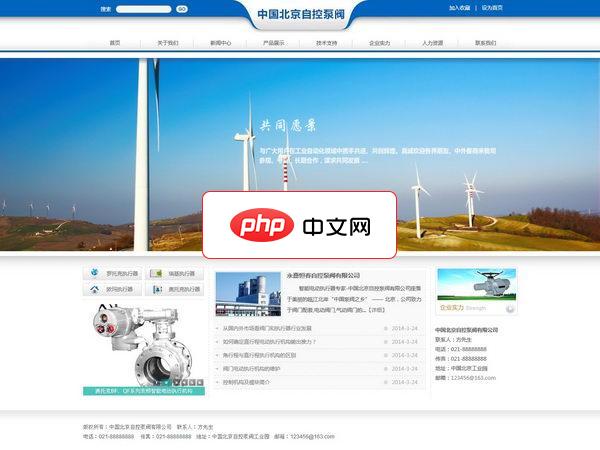The height and width of the screenshot is (450, 600).
Task: Open the 关于我们 navigation menu item
Action: (x=167, y=43)
